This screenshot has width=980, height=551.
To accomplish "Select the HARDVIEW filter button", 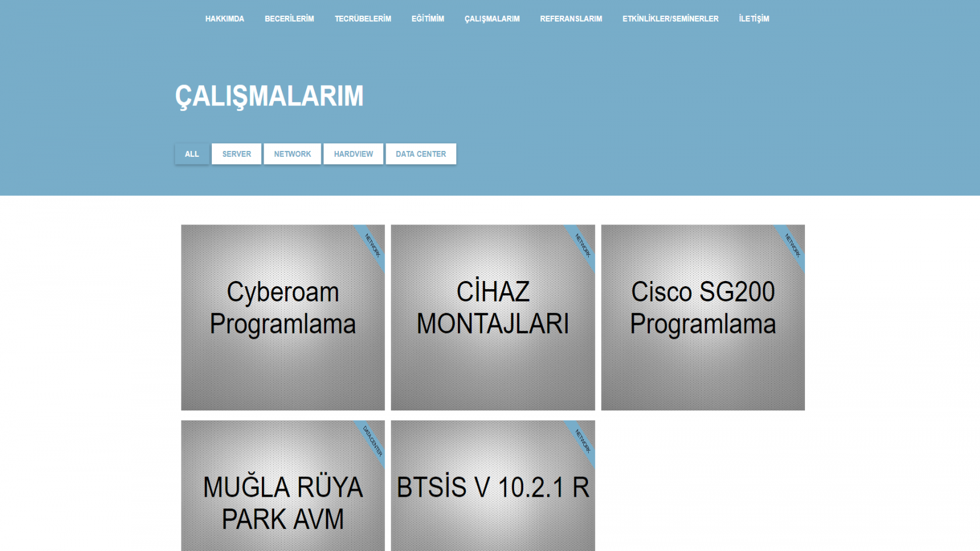I will (353, 154).
